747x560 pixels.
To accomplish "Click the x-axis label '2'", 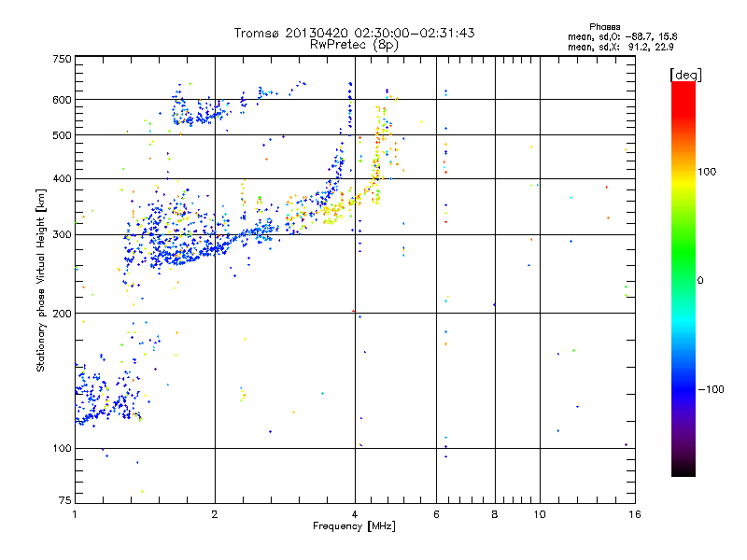I will pyautogui.click(x=215, y=514).
